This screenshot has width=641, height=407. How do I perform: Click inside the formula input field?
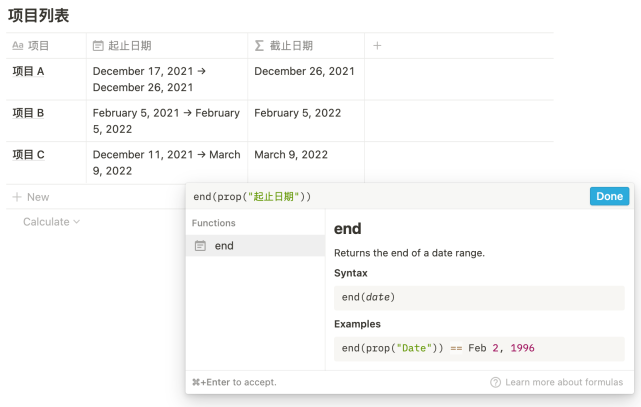tap(385, 196)
